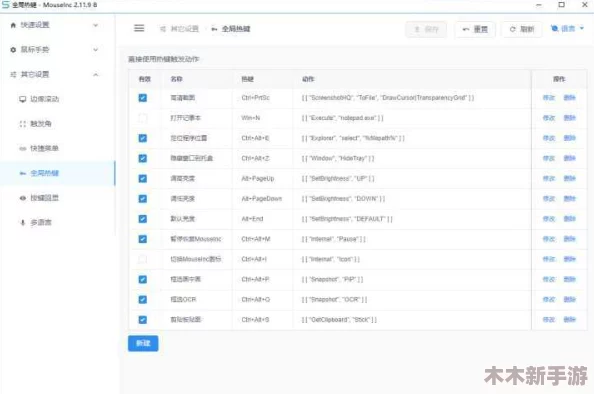Uncheck the Ctrl+Alt+P hotkey checkbox
This screenshot has width=594, height=394.
(142, 279)
